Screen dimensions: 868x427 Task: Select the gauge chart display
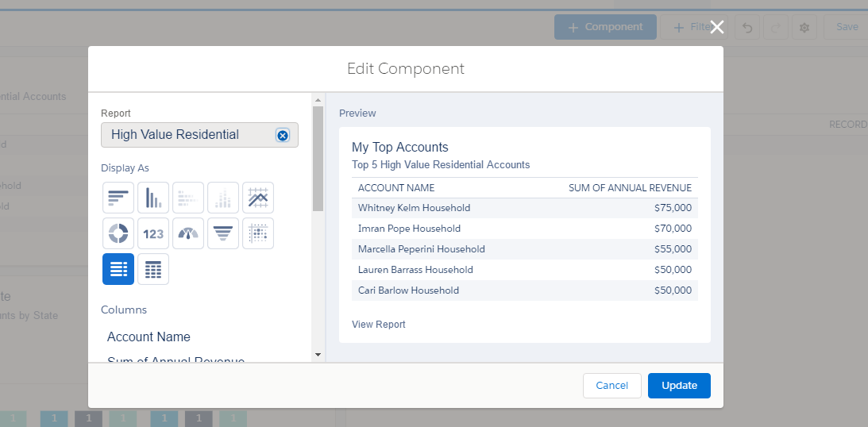188,233
